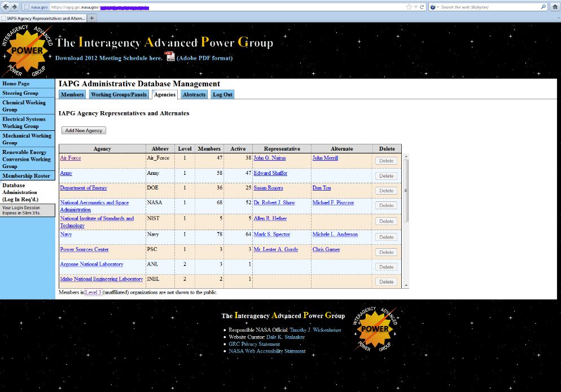Open representative John G. Nairus link
Image resolution: width=561 pixels, height=392 pixels.
pos(270,158)
